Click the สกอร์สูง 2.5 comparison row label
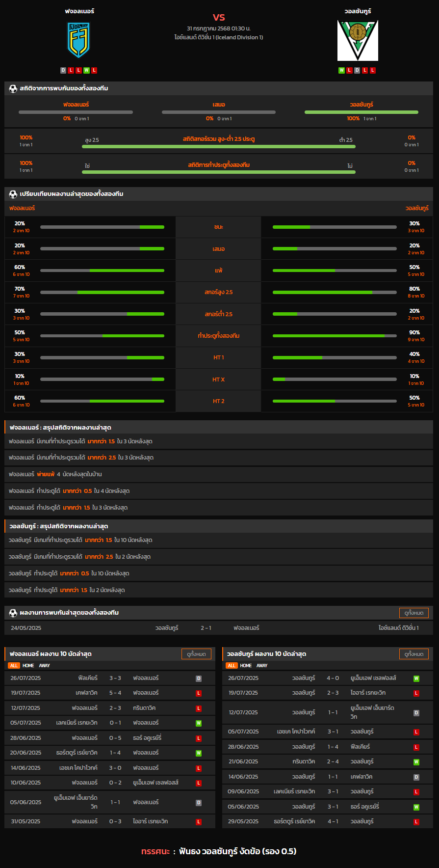 (219, 292)
